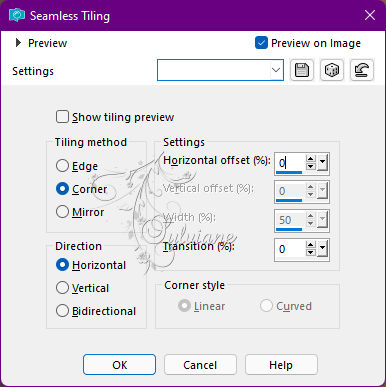
Task: Select the Mirror tiling method
Action: coord(62,212)
